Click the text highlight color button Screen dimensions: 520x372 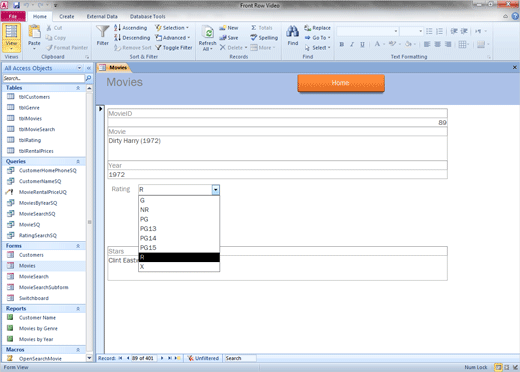(393, 44)
